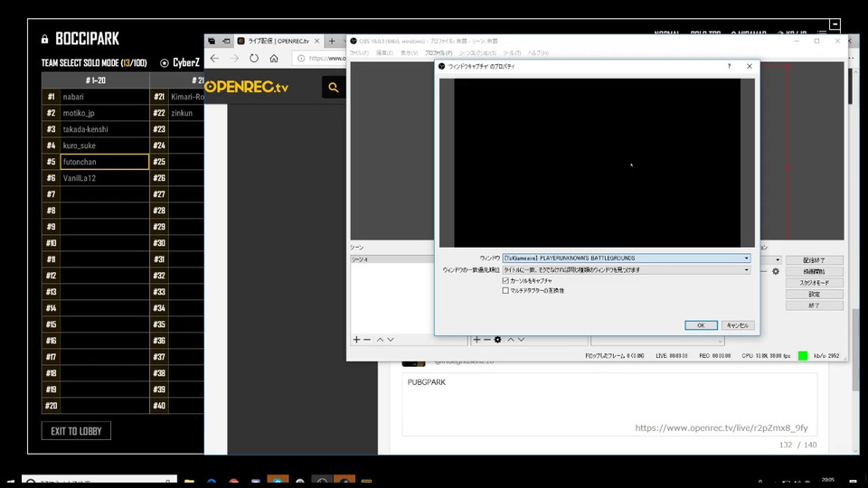
Task: Click the OPENREC search magnifier icon
Action: click(334, 87)
